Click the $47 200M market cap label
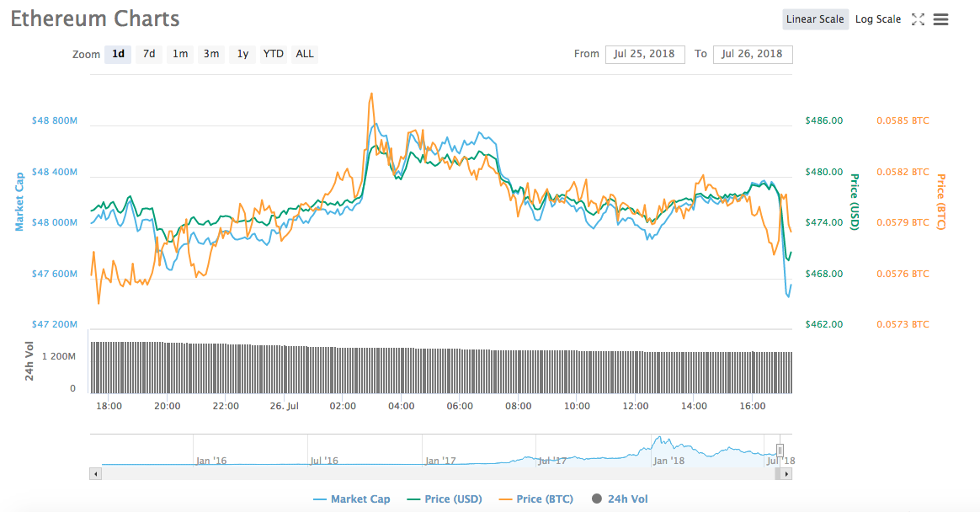Viewport: 980px width, 512px height. 55,324
